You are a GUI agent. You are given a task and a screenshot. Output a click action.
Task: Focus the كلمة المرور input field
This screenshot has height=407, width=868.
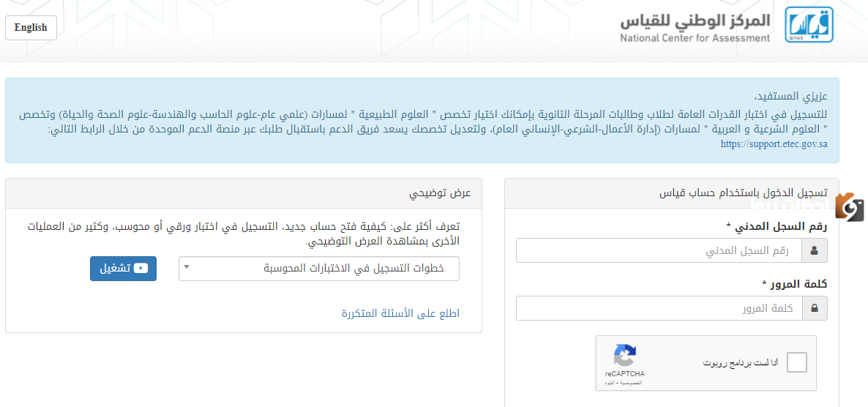pyautogui.click(x=659, y=308)
